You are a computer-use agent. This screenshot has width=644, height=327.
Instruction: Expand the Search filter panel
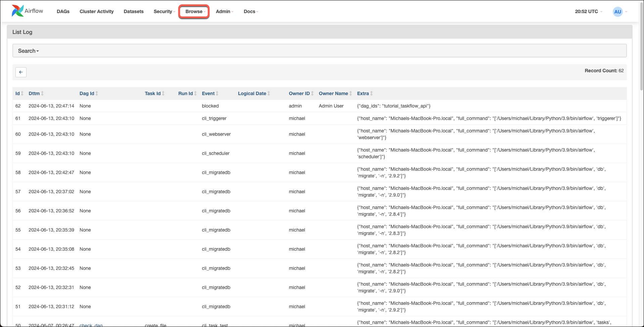28,50
